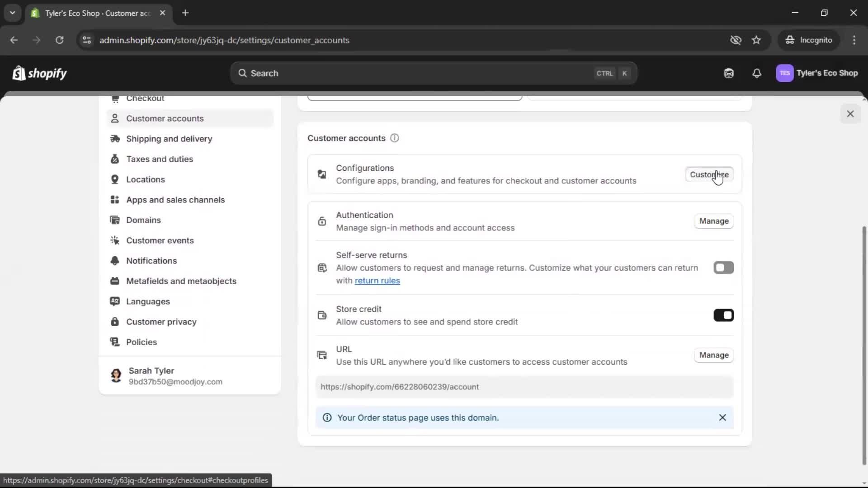
Task: Disable the Store credit toggle
Action: 723,315
